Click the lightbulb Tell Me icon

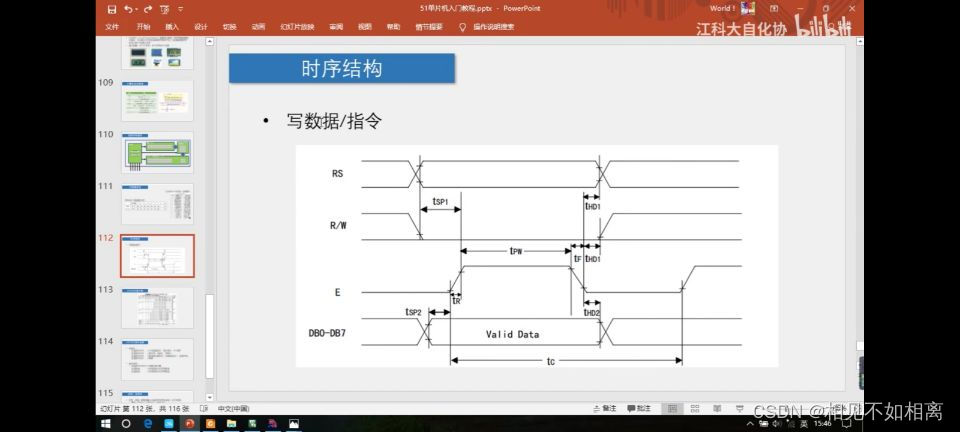tap(462, 27)
